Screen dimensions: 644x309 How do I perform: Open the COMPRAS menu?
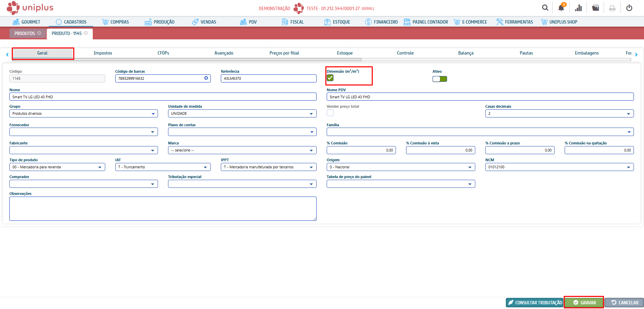pyautogui.click(x=115, y=22)
